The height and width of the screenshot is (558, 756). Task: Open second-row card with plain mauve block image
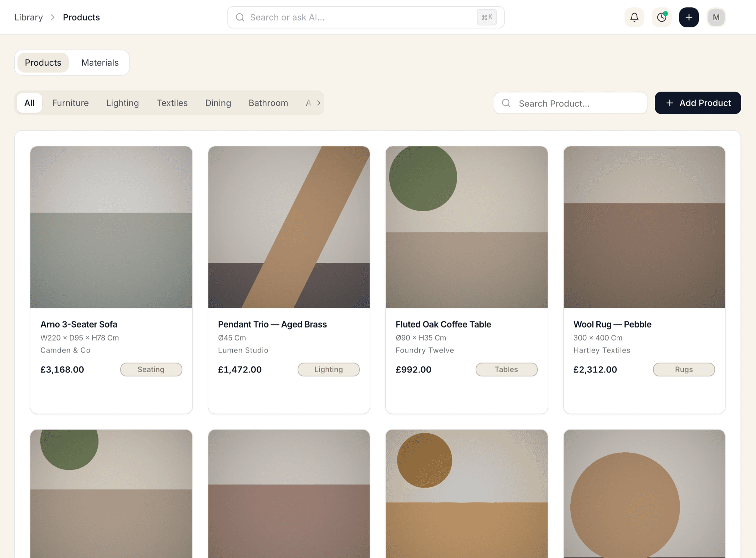(289, 494)
